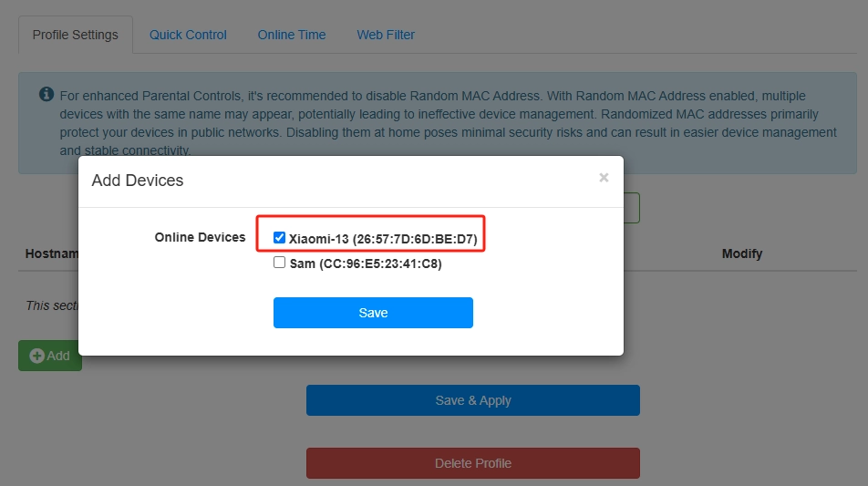Click the Modify column header
The height and width of the screenshot is (486, 868).
pyautogui.click(x=742, y=253)
